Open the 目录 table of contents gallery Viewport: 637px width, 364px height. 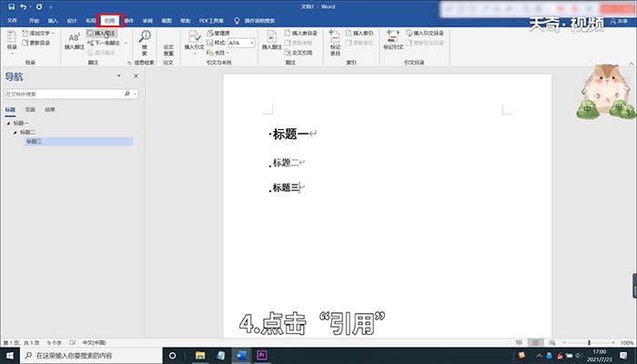click(12, 42)
